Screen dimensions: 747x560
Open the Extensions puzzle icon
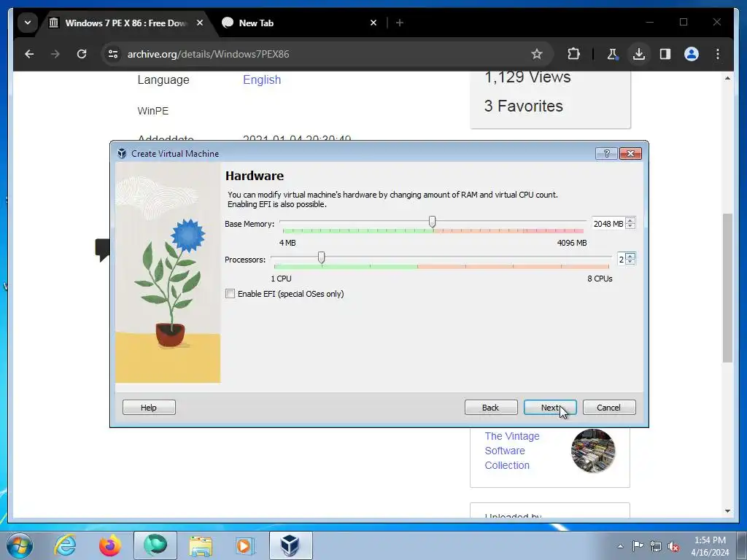573,54
